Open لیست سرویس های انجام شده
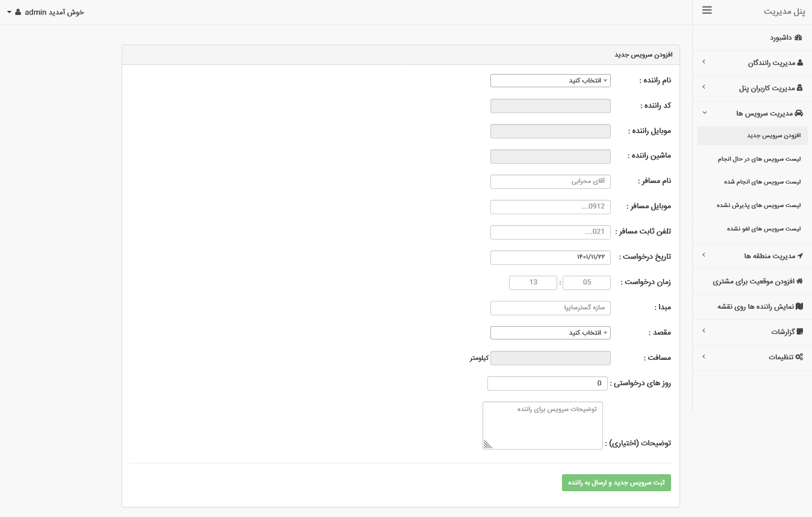The height and width of the screenshot is (517, 812). click(x=762, y=182)
